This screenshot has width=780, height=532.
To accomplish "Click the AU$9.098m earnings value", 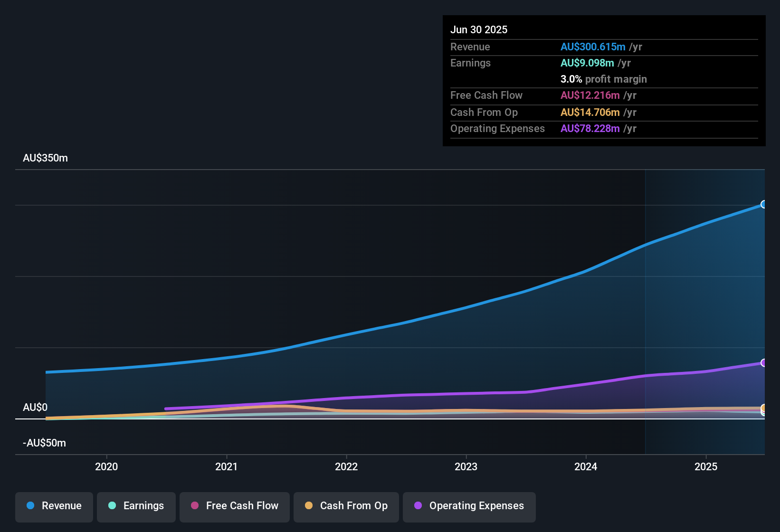I will [587, 63].
